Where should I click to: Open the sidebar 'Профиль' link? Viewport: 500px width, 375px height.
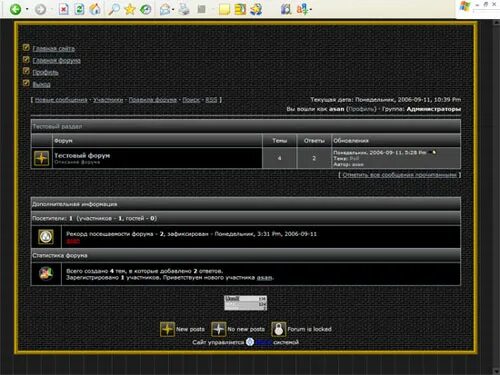pos(45,73)
